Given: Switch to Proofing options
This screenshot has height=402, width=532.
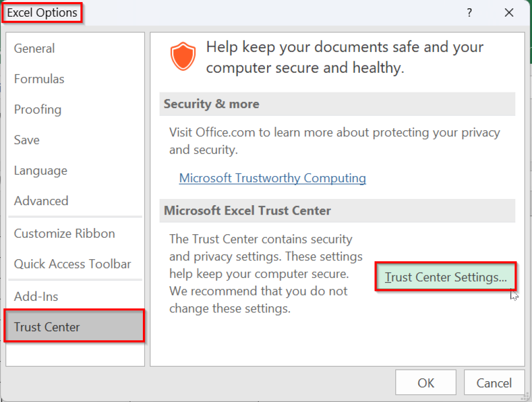Looking at the screenshot, I should (x=37, y=110).
